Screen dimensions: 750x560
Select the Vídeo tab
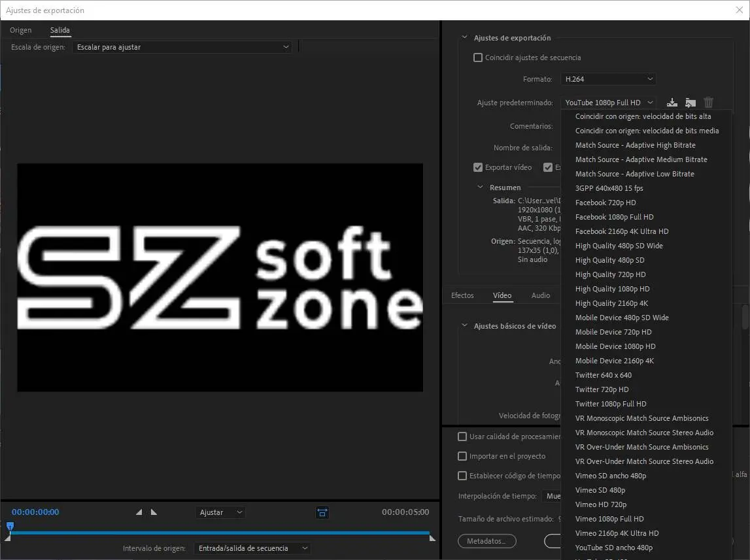point(502,295)
